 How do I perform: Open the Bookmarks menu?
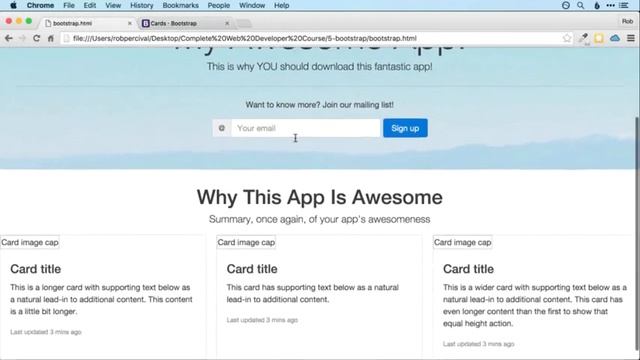point(180,5)
